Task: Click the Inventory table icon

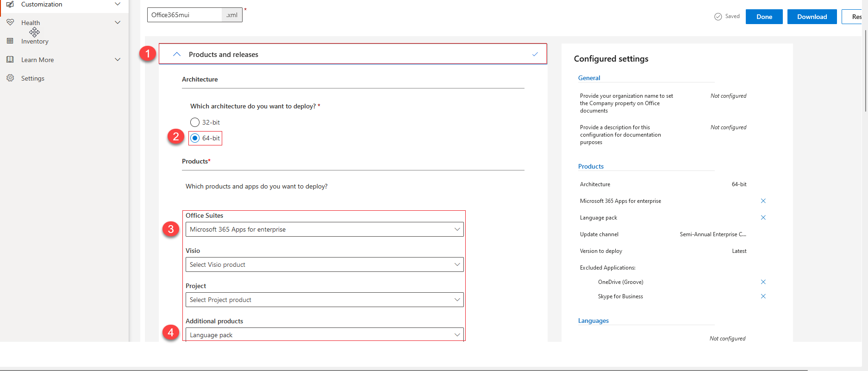Action: click(x=10, y=41)
